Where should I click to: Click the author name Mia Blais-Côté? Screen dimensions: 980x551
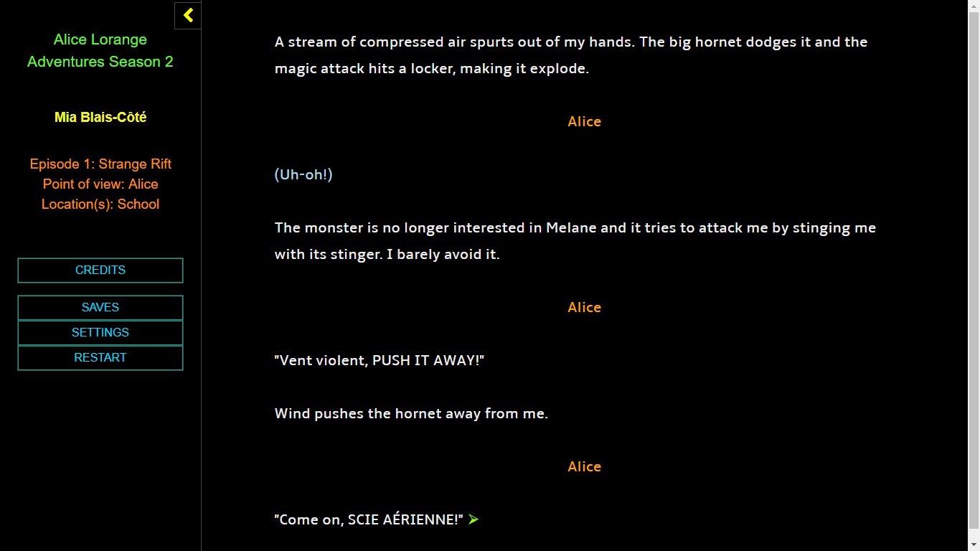point(100,117)
